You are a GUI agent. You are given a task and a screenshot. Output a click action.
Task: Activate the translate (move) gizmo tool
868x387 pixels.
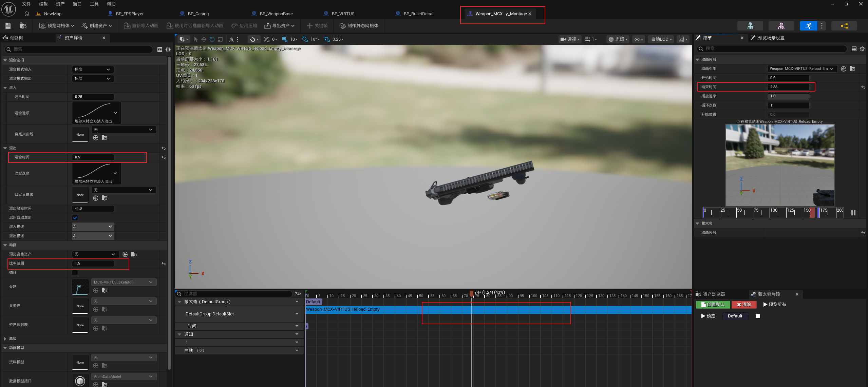pyautogui.click(x=204, y=39)
